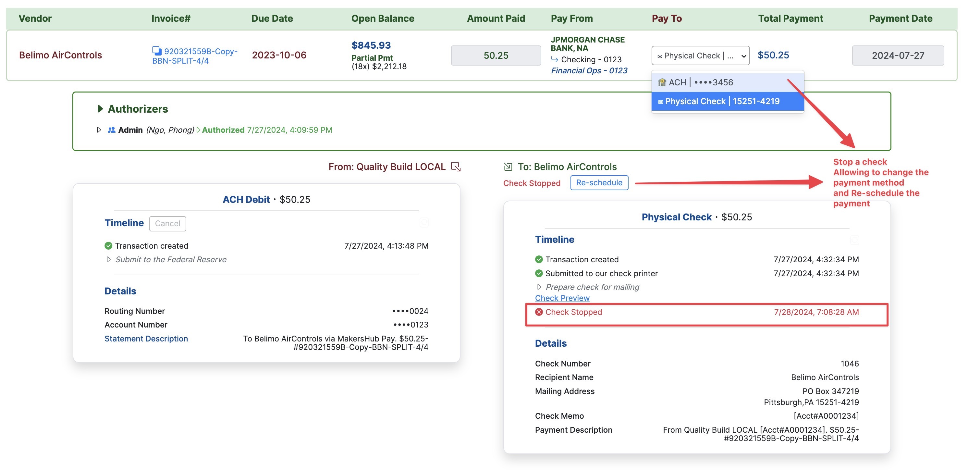Screen dimensions: 980x470
Task: Click account number value ••••0123
Action: (x=410, y=325)
